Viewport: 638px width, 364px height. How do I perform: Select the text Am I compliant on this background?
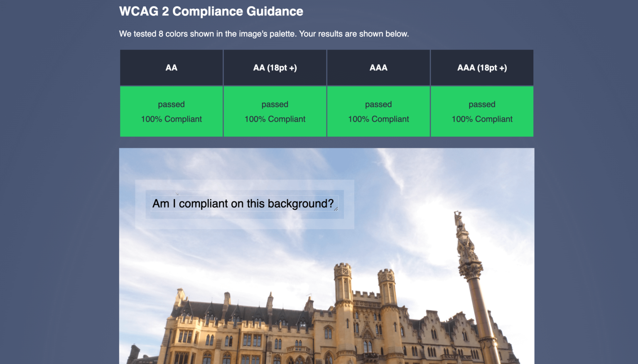243,203
